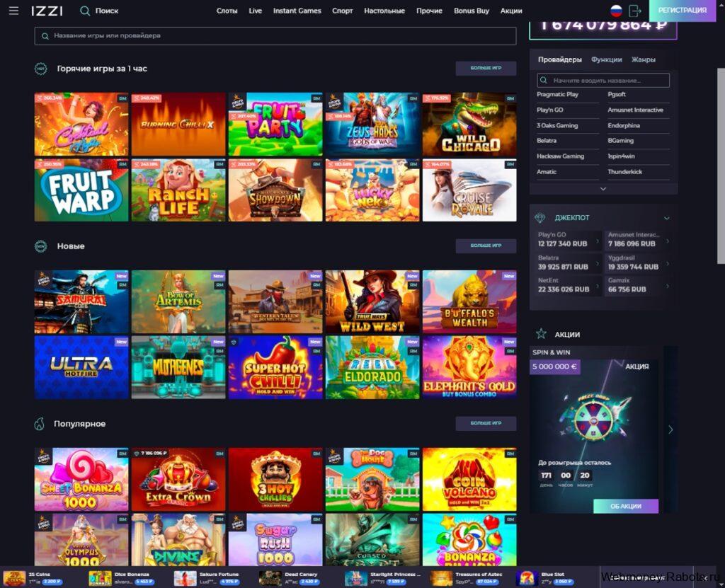Expand the Gamzix jackpot arrow

click(x=667, y=286)
